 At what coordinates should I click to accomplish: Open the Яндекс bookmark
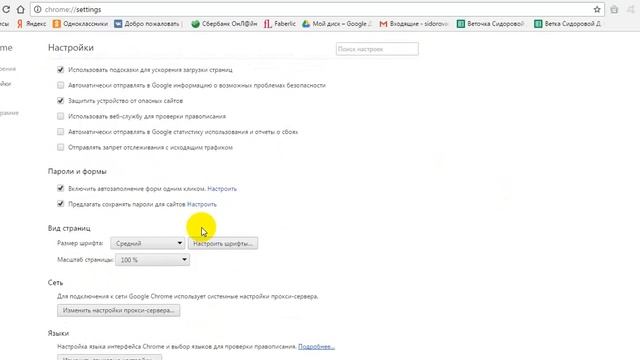pos(31,24)
